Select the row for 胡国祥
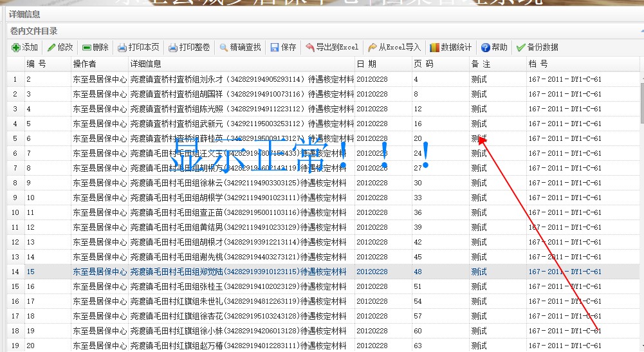This screenshot has height=352, width=644. [x=323, y=94]
